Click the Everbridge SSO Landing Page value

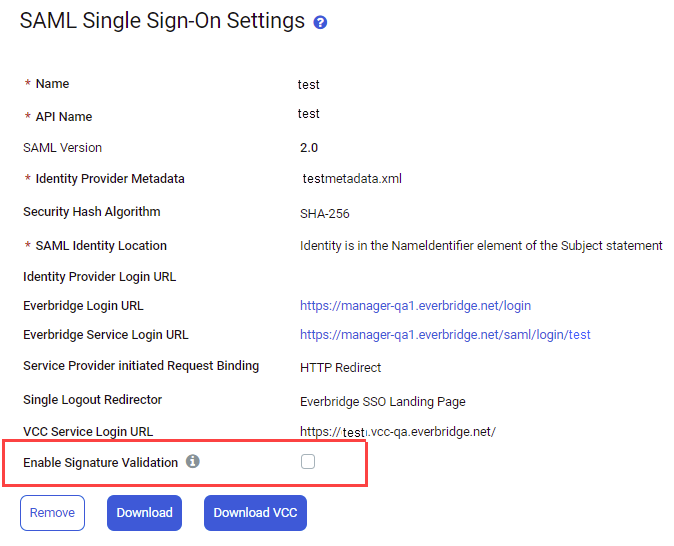point(383,402)
